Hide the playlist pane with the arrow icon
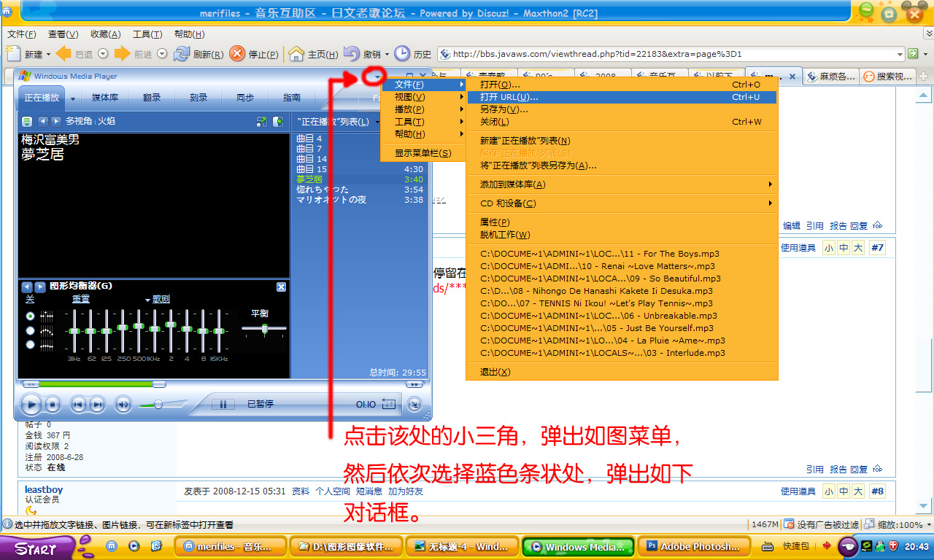The width and height of the screenshot is (934, 560). 278,122
